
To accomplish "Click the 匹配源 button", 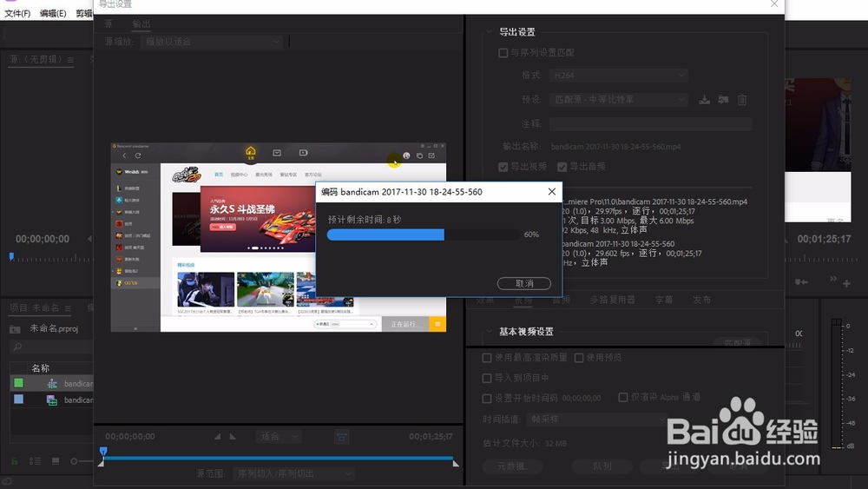I will [x=738, y=343].
